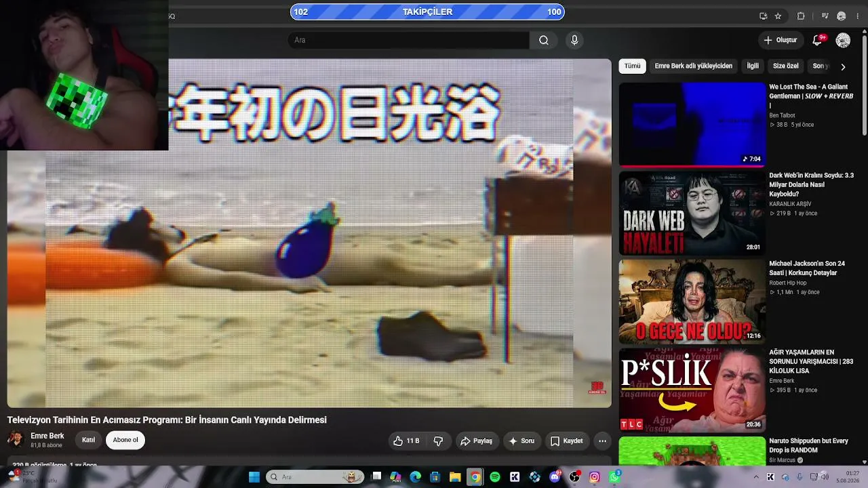Open the weather widget on the taskbar
The width and height of the screenshot is (868, 488).
pos(34,477)
